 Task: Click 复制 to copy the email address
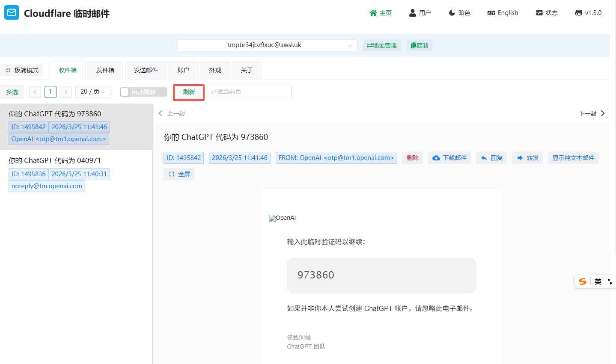point(419,45)
